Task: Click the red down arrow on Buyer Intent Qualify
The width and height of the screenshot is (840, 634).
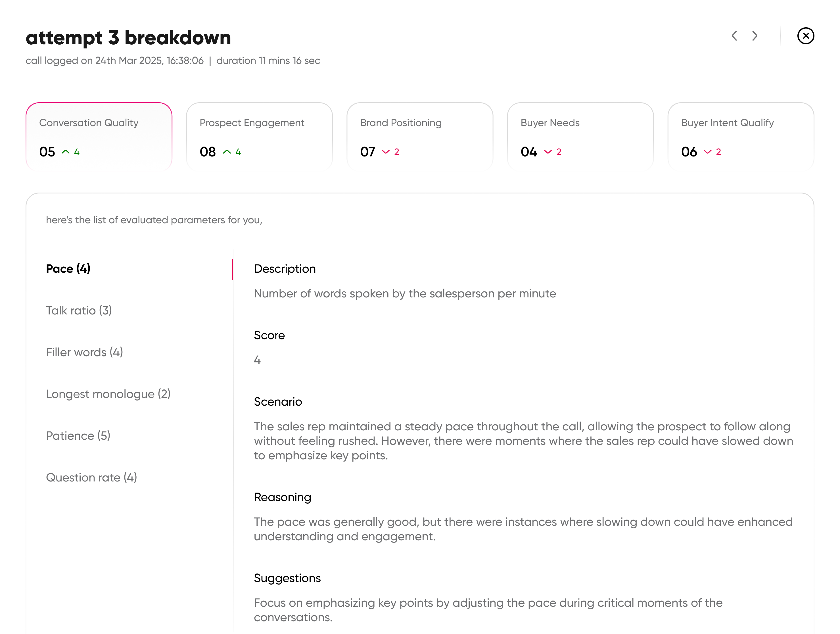Action: [x=707, y=152]
